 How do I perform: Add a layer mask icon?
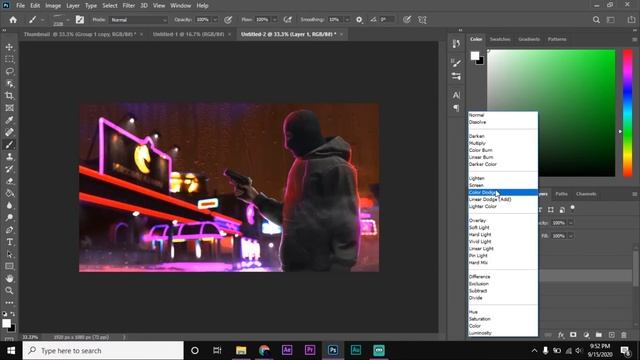pos(573,335)
